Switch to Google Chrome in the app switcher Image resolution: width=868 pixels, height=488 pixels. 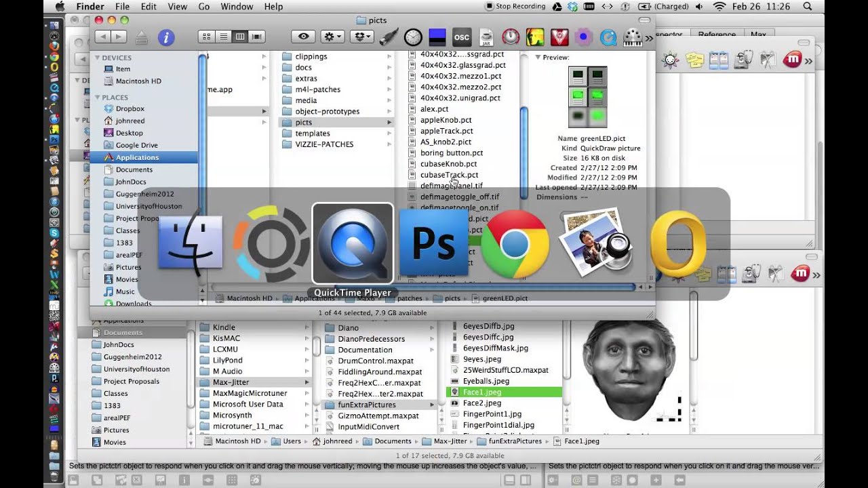pyautogui.click(x=515, y=243)
